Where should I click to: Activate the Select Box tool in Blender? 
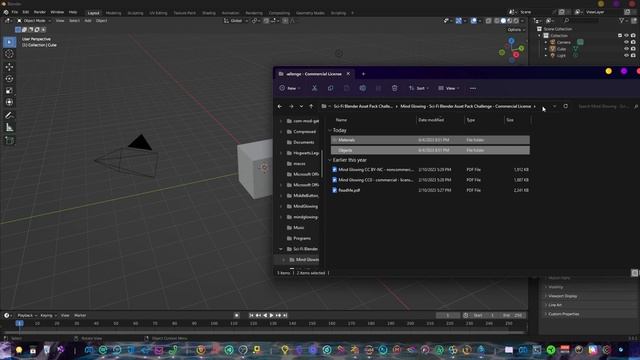click(x=9, y=42)
